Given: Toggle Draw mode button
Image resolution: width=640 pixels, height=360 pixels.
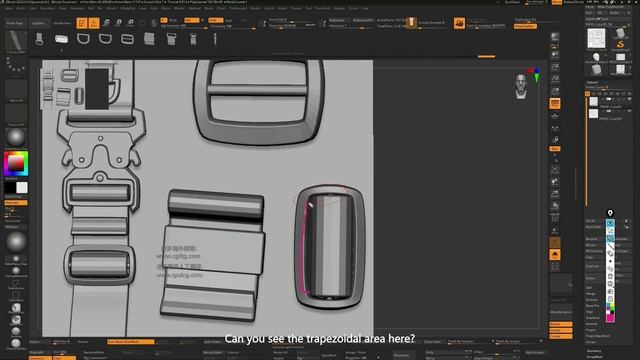Looking at the screenshot, I should (x=94, y=23).
